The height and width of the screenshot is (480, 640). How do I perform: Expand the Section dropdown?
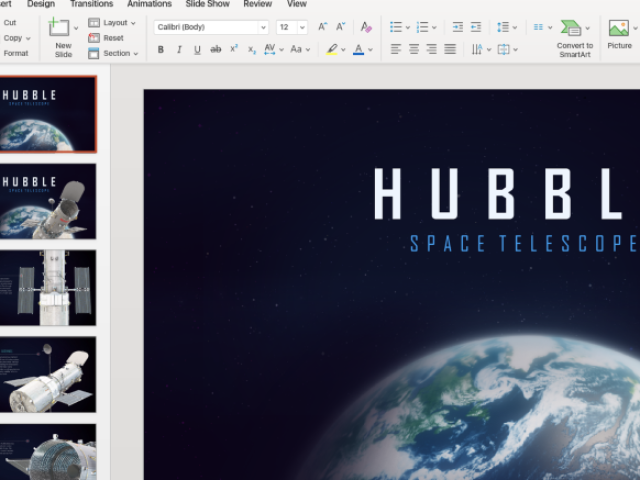click(135, 54)
